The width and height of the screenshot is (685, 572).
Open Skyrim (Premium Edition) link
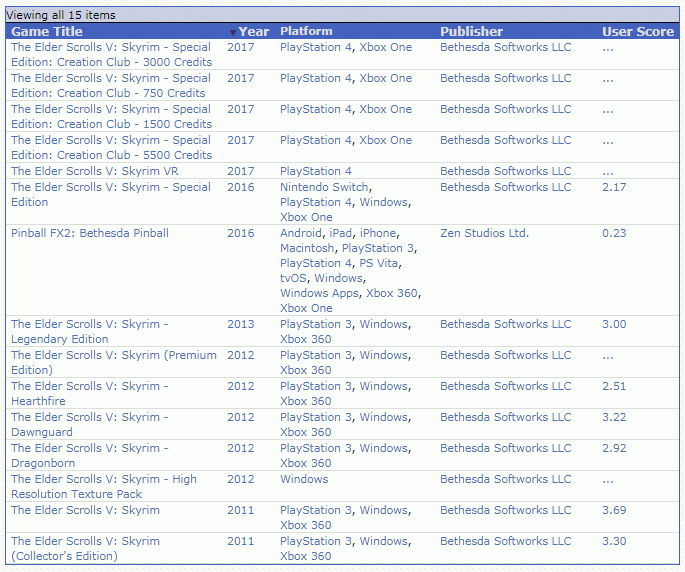click(x=114, y=363)
